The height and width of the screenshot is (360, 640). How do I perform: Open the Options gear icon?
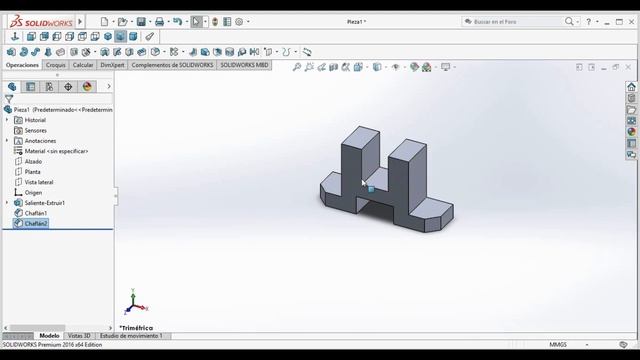pos(239,22)
